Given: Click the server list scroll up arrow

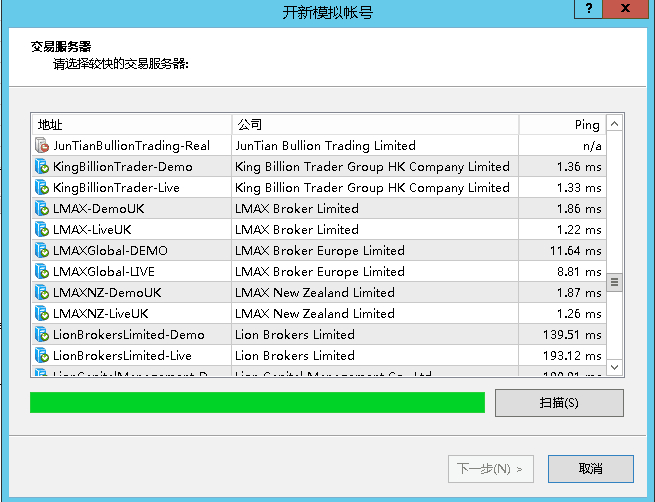Looking at the screenshot, I should point(614,124).
